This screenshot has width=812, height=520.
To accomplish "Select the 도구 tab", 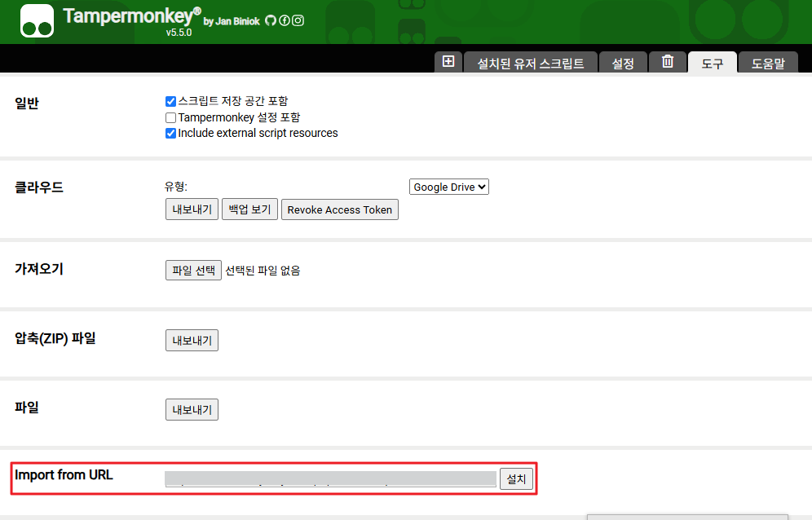I will 712,64.
